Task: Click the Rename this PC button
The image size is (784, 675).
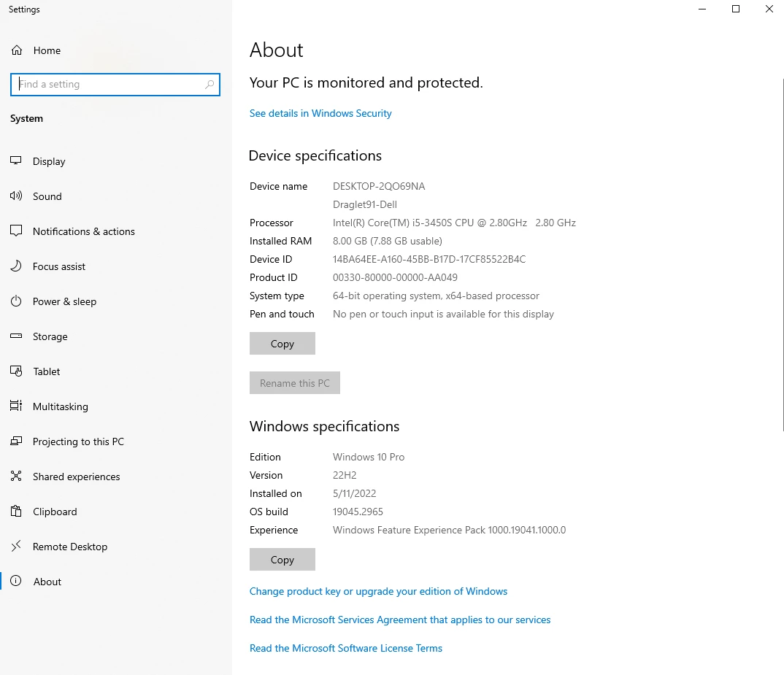Action: point(295,383)
